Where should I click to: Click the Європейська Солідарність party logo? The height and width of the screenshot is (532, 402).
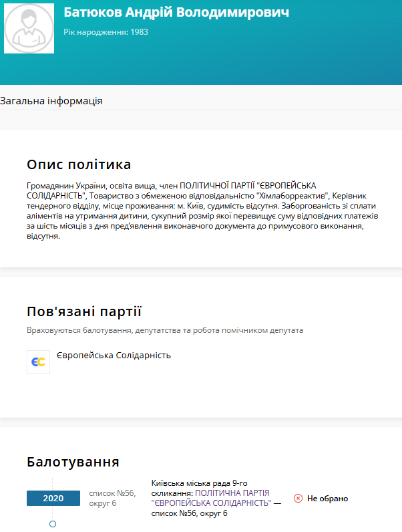coord(38,362)
